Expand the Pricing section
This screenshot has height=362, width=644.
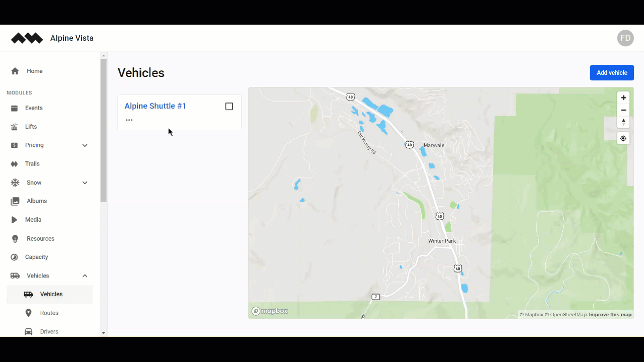(85, 145)
